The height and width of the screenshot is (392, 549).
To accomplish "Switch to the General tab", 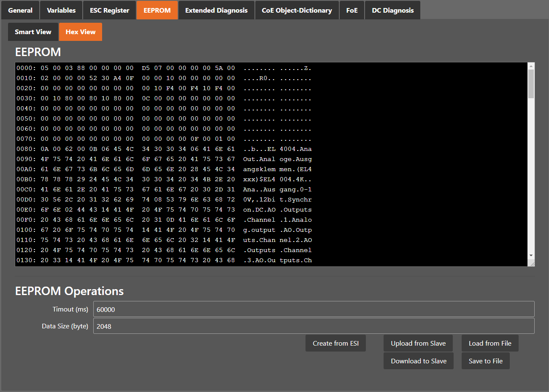I will 20,10.
